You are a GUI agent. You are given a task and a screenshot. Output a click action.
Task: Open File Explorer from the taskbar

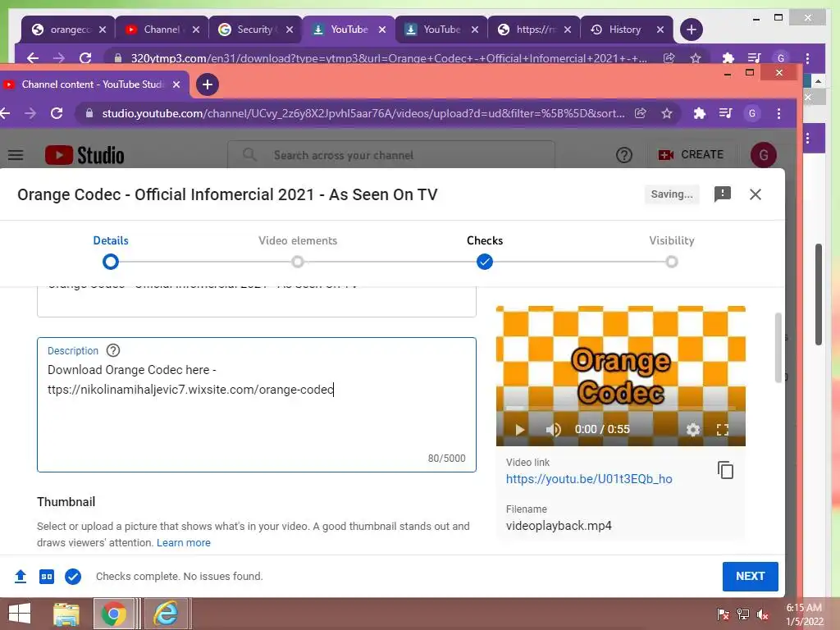pyautogui.click(x=66, y=614)
